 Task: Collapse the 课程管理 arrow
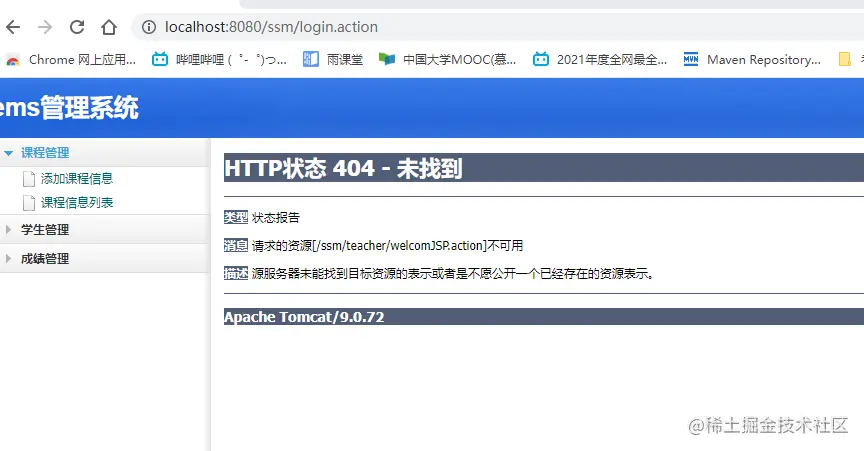8,153
